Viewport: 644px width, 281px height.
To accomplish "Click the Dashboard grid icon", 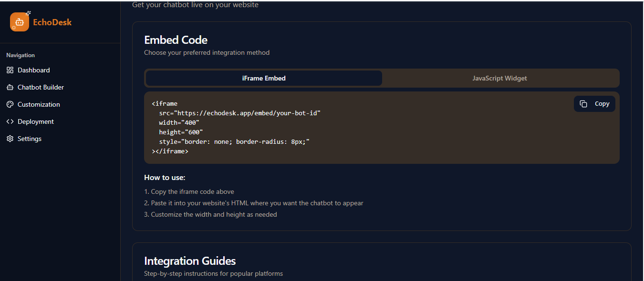I will (x=10, y=70).
